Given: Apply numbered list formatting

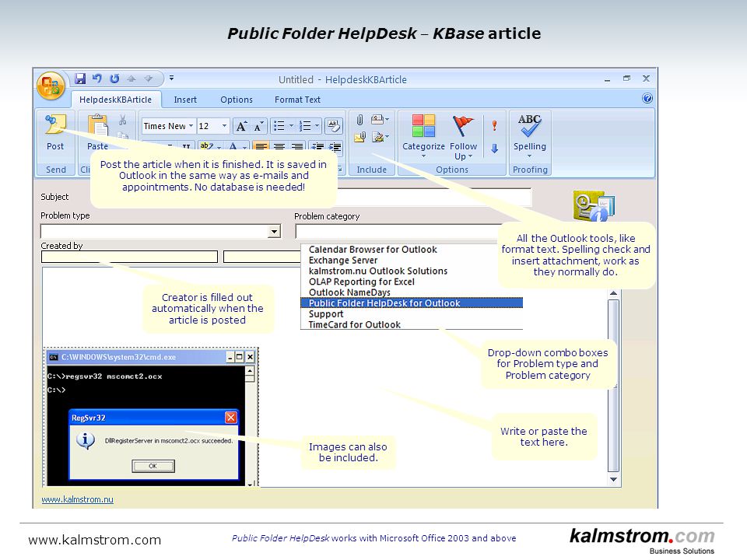Looking at the screenshot, I should (x=305, y=126).
